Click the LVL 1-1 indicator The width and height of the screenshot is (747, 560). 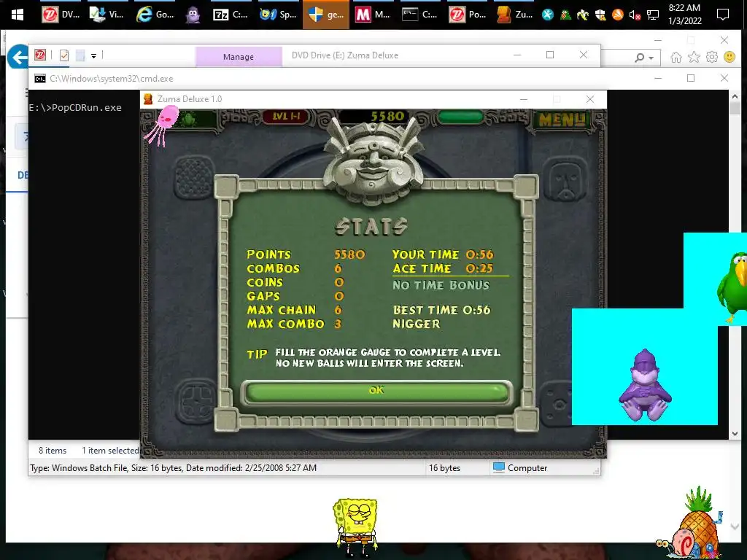coord(286,116)
